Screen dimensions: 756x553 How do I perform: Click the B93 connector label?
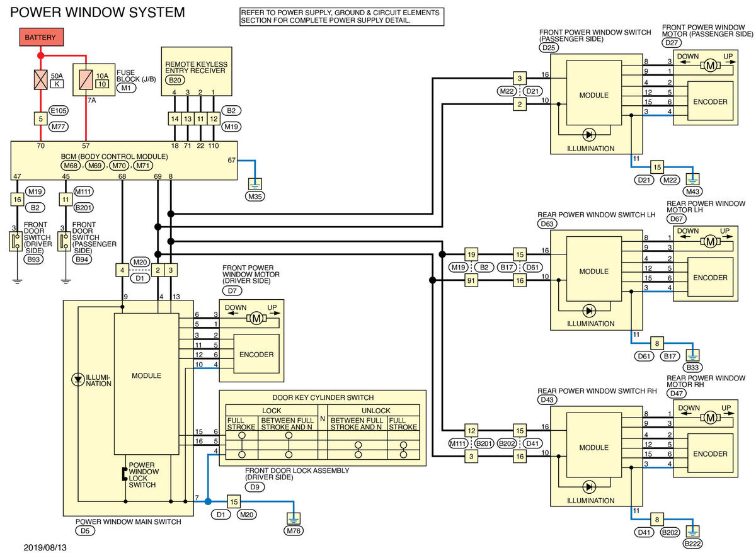[31, 259]
